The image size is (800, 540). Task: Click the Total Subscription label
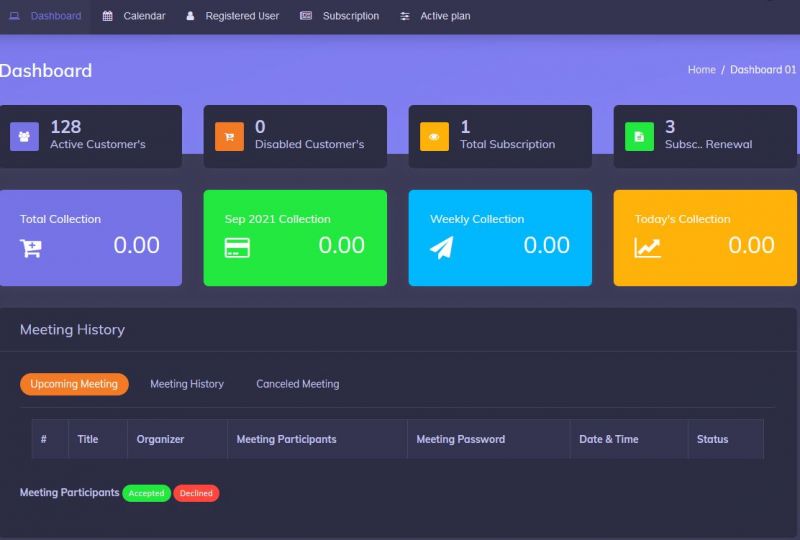point(507,144)
